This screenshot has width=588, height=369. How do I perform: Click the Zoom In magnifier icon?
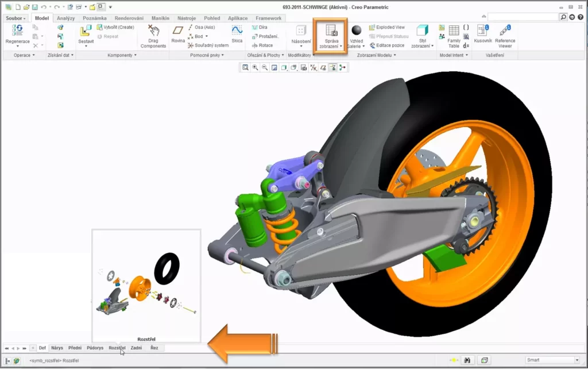tap(255, 68)
